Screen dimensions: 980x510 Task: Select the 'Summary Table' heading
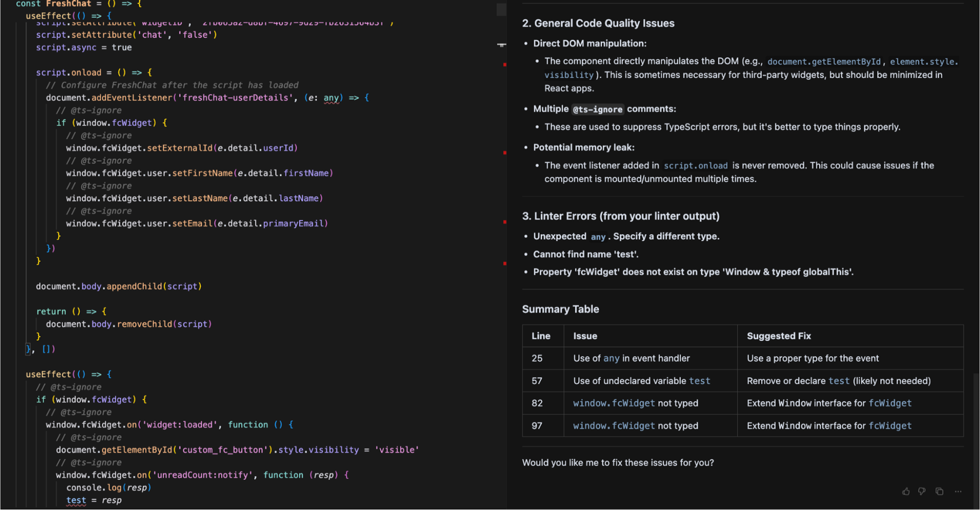[561, 309]
